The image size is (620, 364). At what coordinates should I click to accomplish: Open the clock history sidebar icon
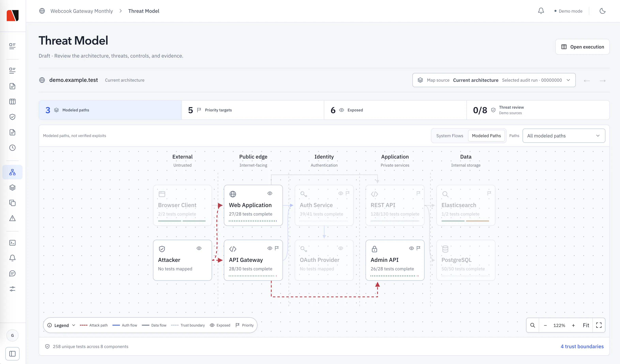(12, 148)
